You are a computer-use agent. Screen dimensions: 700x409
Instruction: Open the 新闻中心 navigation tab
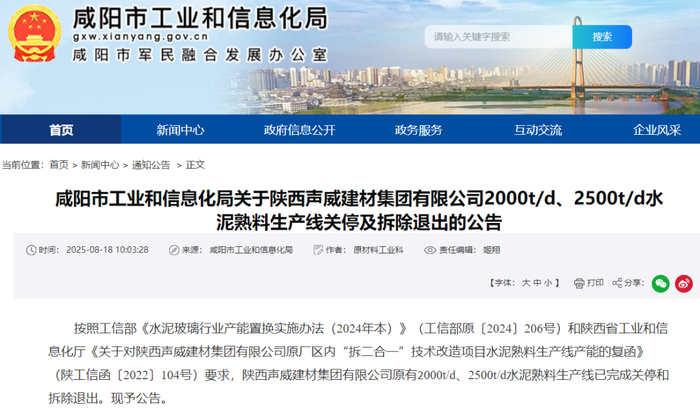pyautogui.click(x=180, y=130)
